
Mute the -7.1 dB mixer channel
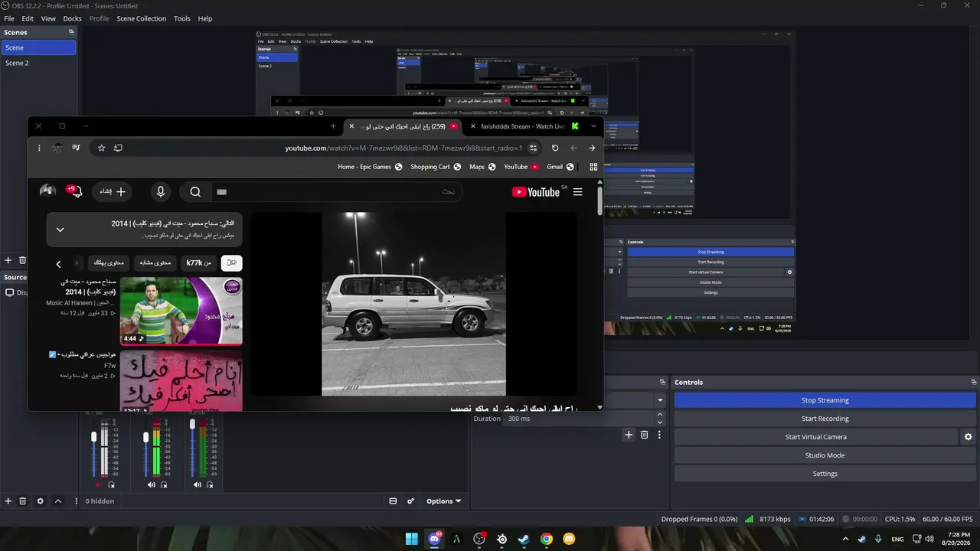tap(151, 484)
